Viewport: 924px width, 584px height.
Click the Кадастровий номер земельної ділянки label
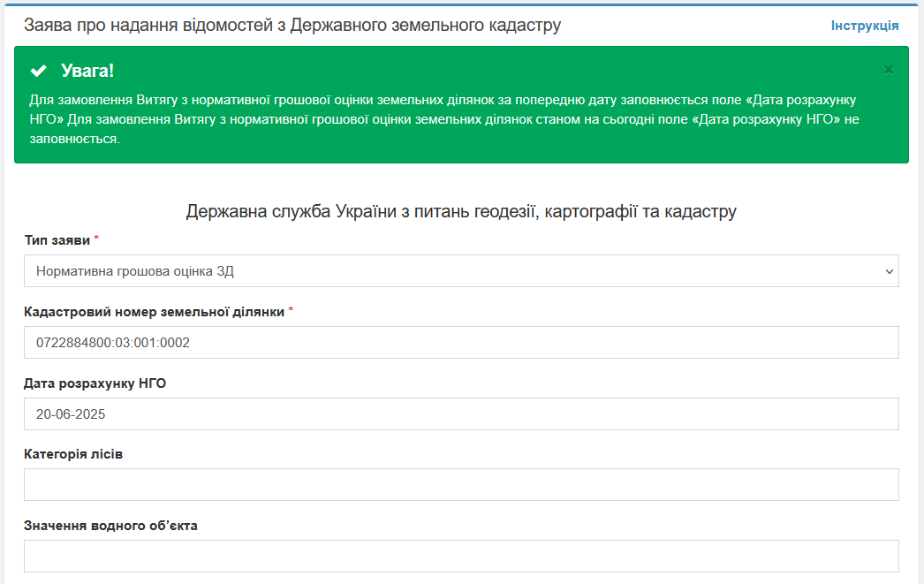(x=154, y=312)
